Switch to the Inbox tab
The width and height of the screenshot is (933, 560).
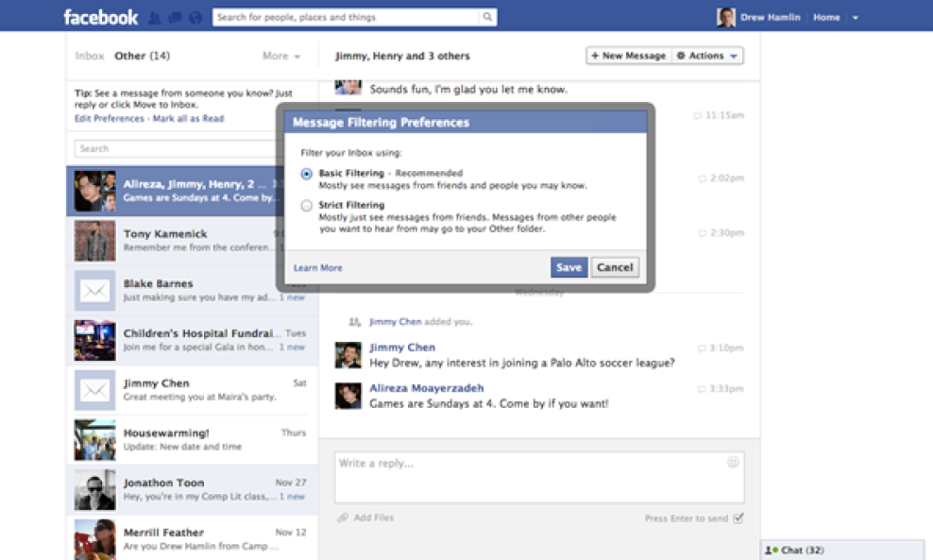88,56
